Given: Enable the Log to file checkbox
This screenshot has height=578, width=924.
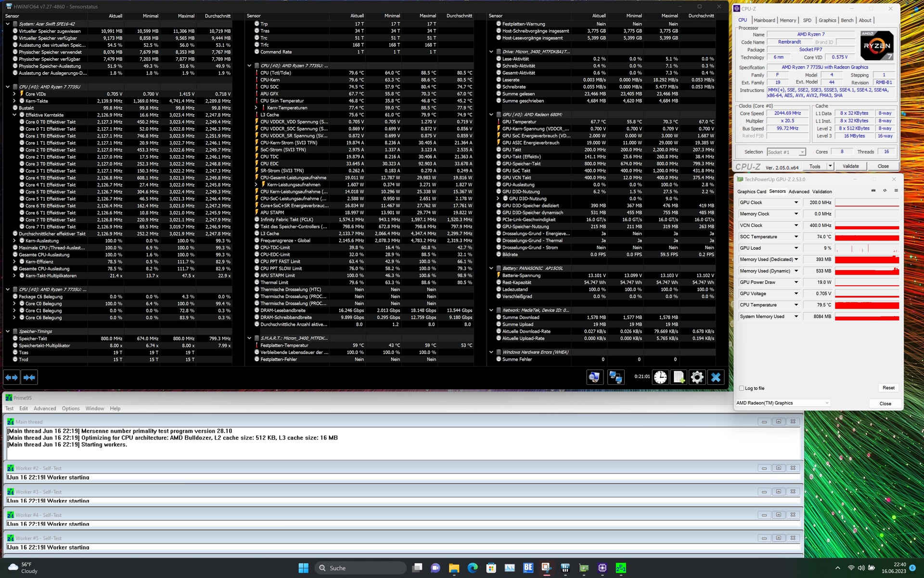Looking at the screenshot, I should pos(742,388).
